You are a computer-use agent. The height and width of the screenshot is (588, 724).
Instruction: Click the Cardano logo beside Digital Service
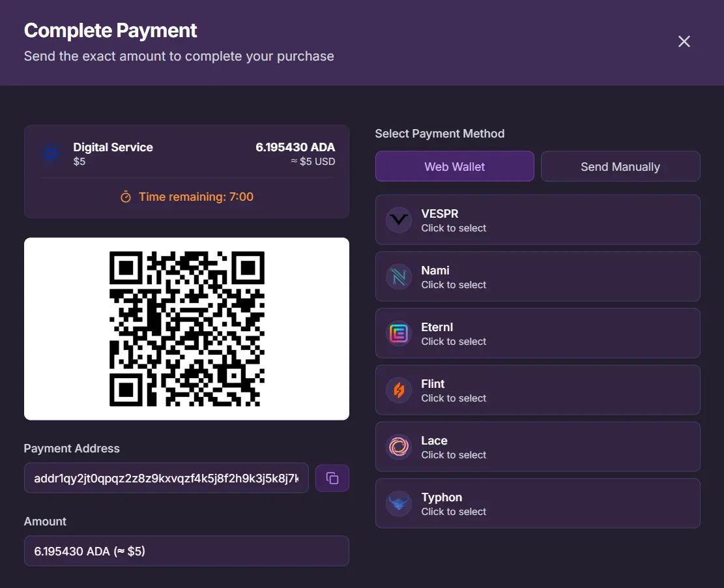click(51, 154)
